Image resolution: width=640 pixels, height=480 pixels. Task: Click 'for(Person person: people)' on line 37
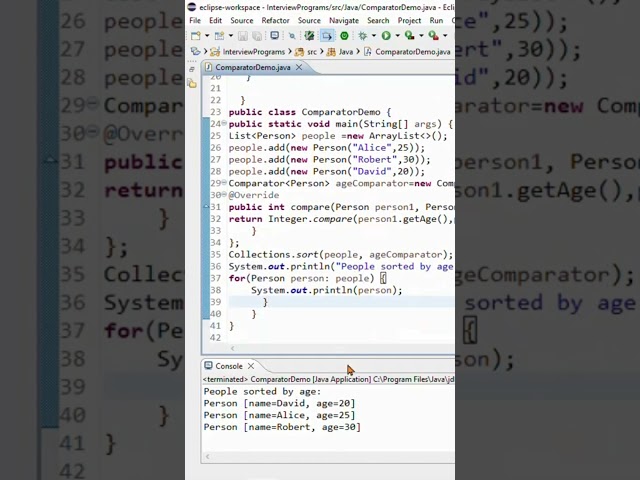[x=301, y=278]
